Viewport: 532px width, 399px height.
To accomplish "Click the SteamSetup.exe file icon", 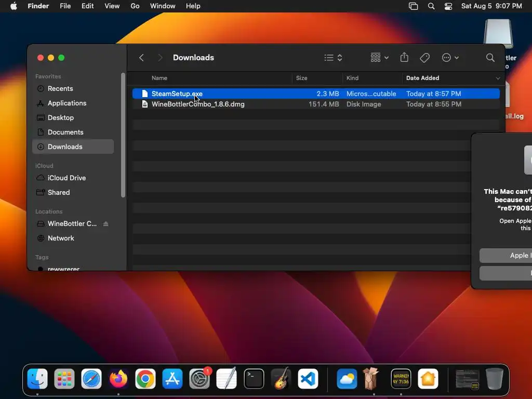I will coord(145,94).
